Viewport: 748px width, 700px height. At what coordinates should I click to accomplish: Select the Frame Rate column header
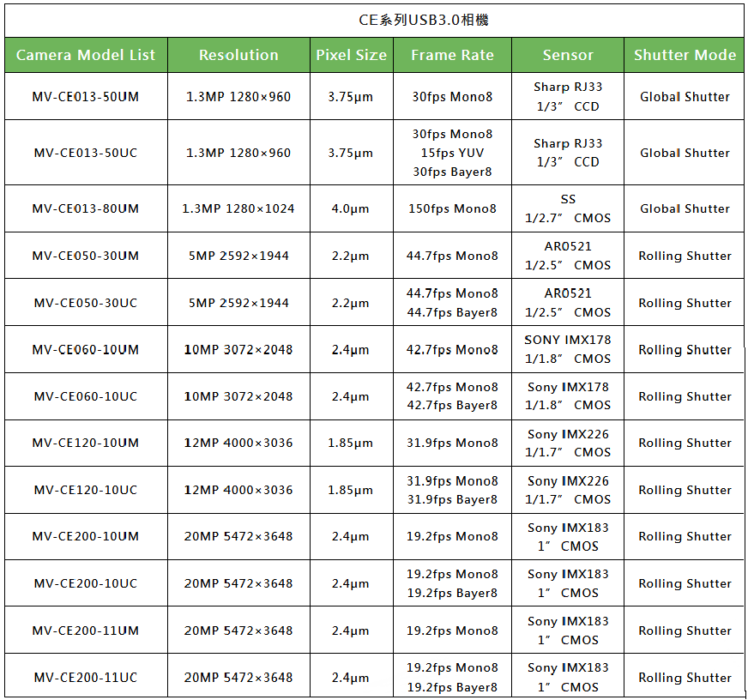452,55
